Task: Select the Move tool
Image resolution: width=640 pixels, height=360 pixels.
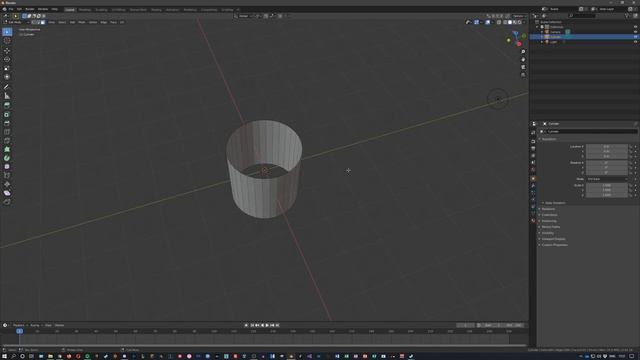Action: pos(7,51)
